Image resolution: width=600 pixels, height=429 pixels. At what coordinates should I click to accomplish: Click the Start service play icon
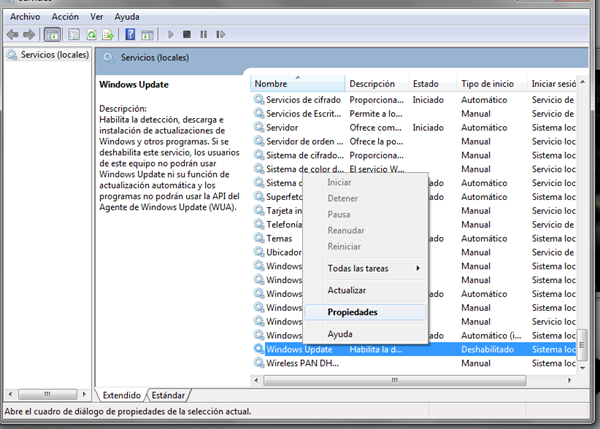click(170, 34)
